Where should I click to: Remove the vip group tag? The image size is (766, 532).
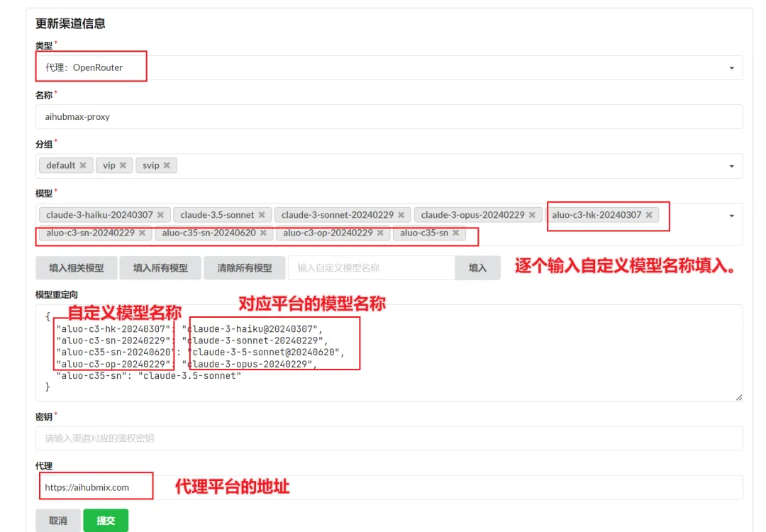(122, 165)
